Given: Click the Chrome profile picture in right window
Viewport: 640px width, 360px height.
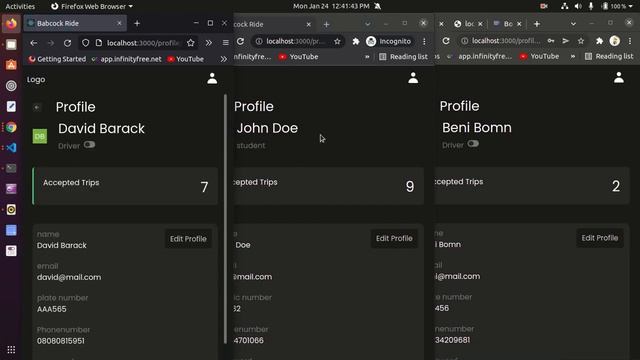Looking at the screenshot, I should [615, 41].
